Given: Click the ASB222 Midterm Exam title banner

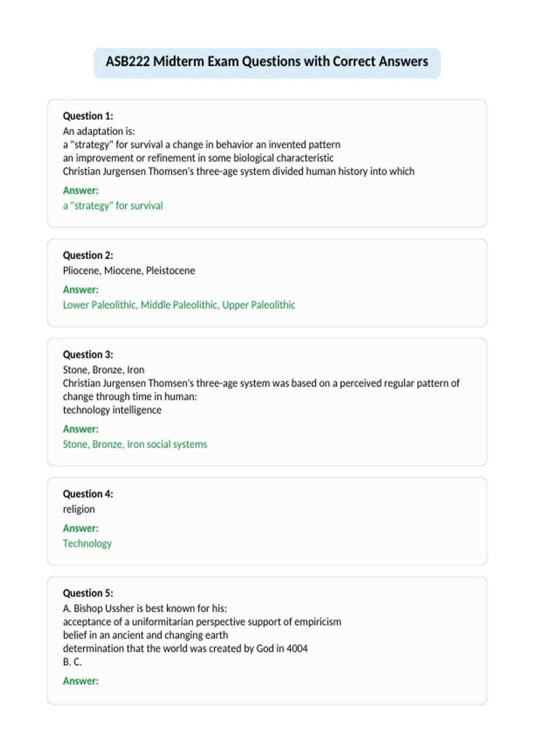Looking at the screenshot, I should point(267,63).
